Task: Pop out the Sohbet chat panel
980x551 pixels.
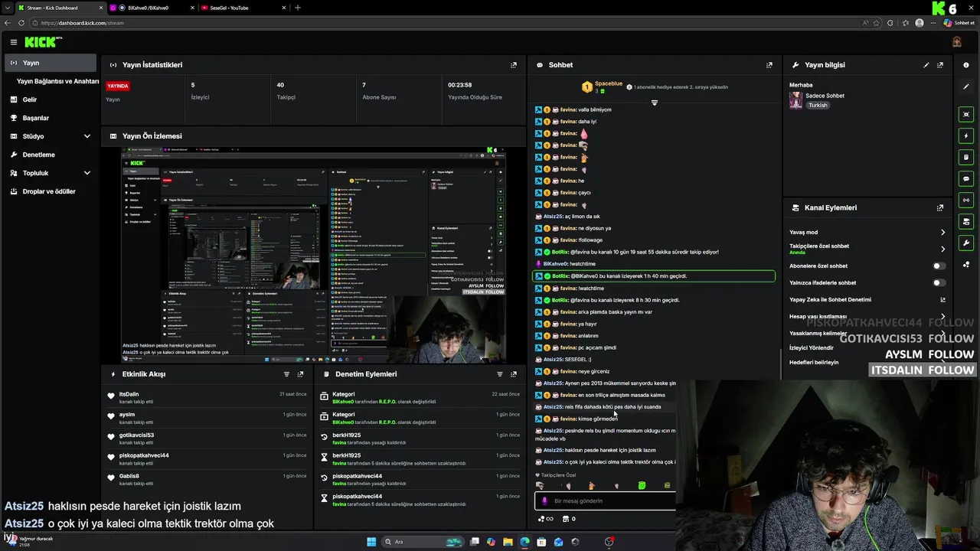Action: (769, 65)
